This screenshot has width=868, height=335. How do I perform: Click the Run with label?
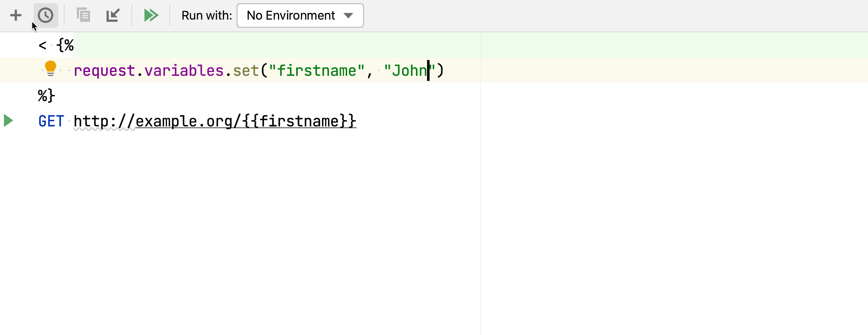click(x=206, y=15)
